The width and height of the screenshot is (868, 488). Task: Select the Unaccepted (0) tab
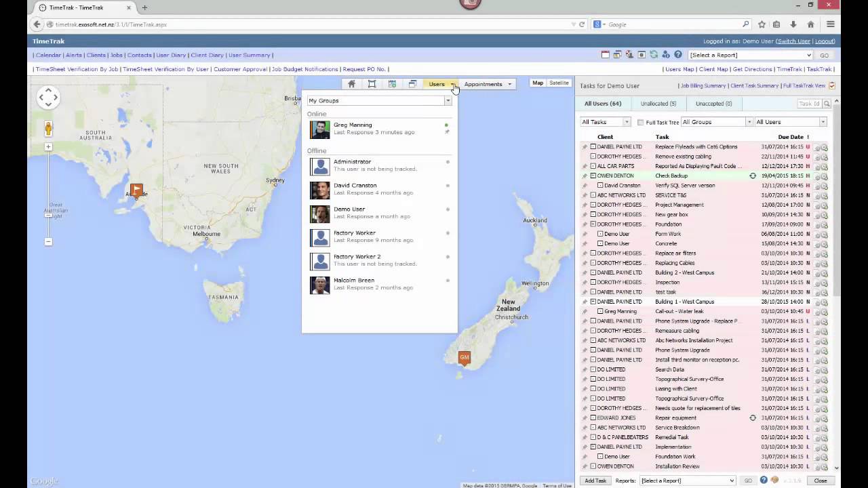pos(713,104)
